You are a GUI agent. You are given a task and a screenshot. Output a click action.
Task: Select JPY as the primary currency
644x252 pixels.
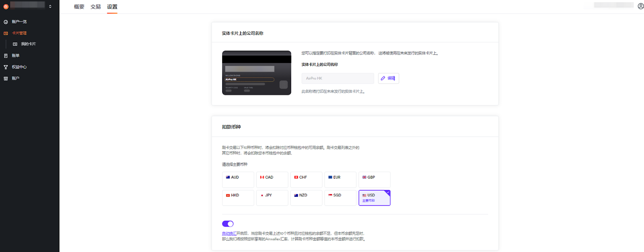tap(272, 198)
